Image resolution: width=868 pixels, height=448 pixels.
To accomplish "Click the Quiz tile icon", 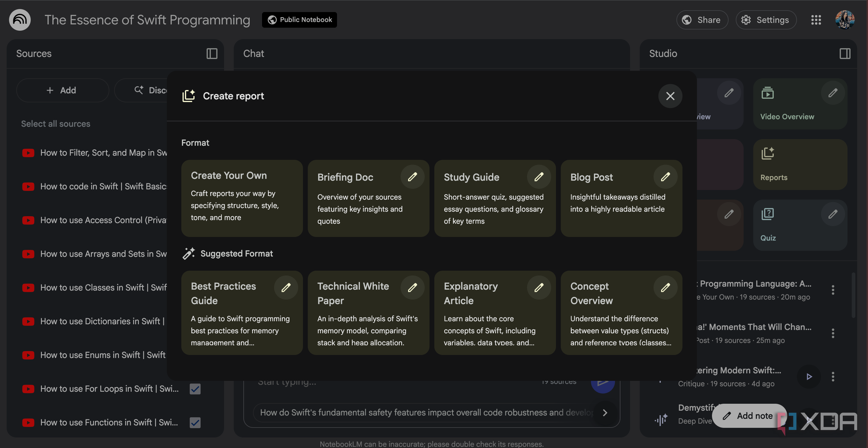I will click(767, 214).
